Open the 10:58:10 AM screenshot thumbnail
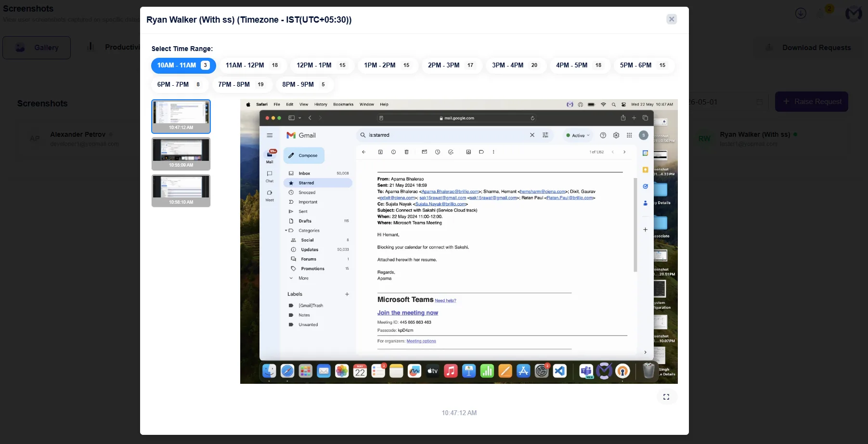Screen dimensions: 868x444 181,191
